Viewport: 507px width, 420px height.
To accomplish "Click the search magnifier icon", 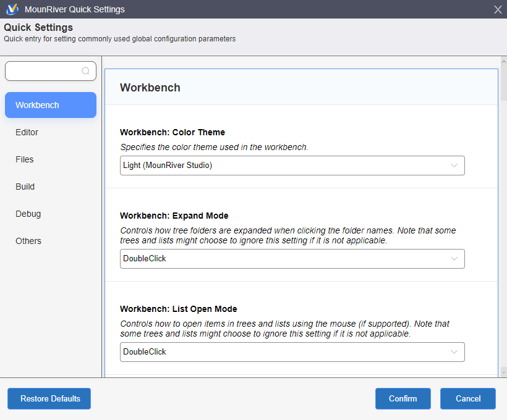I will [85, 71].
